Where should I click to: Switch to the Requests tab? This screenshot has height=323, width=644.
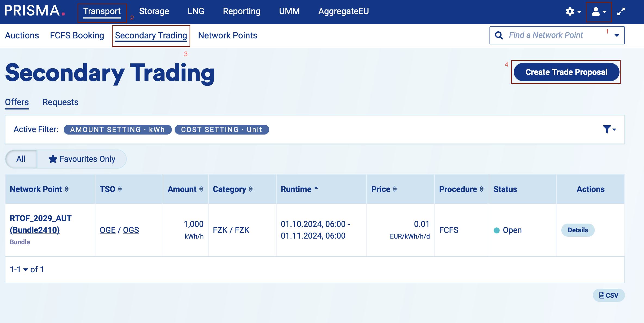60,102
